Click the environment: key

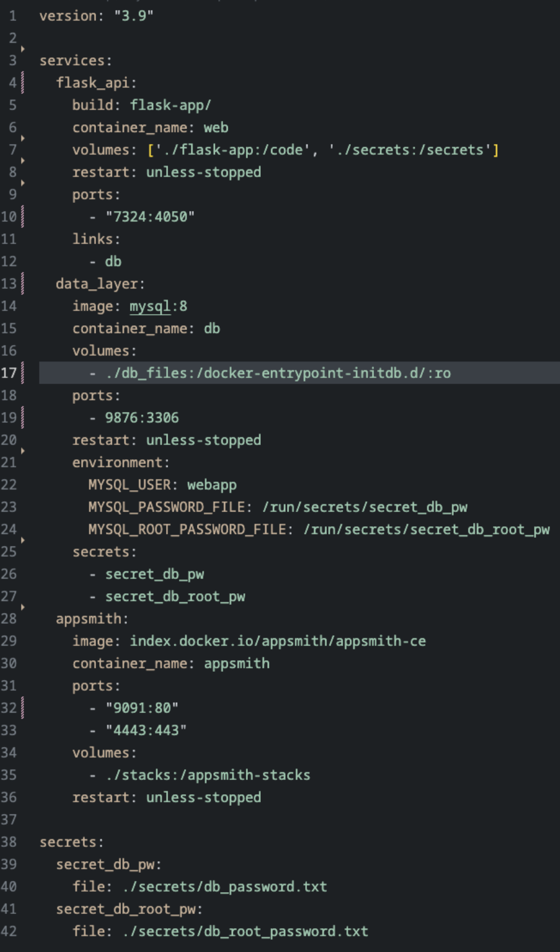click(121, 462)
